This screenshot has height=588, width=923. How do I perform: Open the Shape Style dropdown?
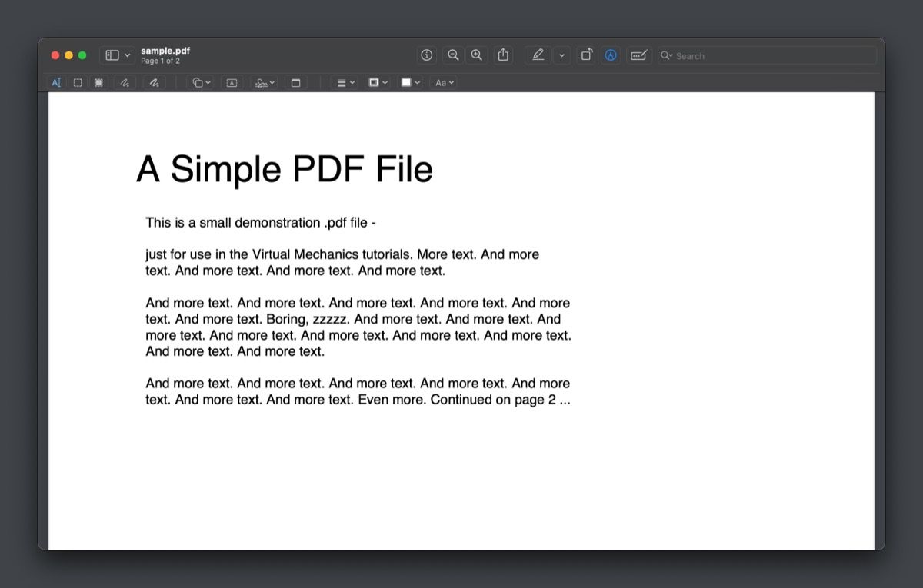(x=344, y=82)
